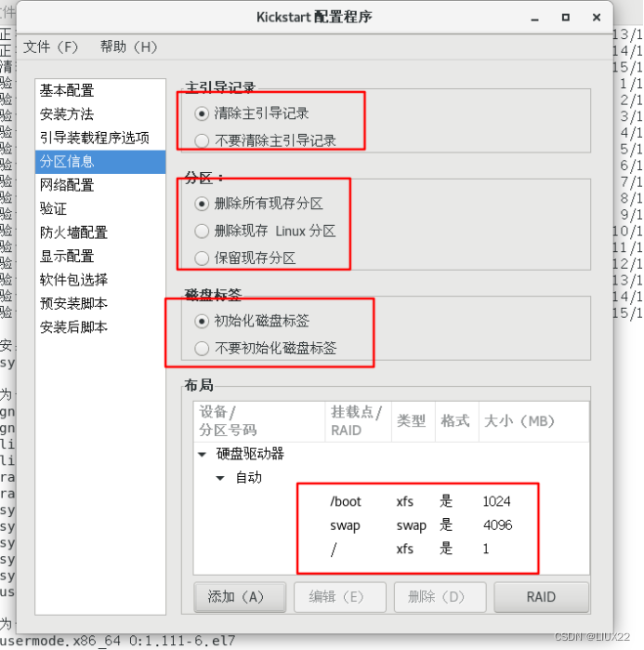Select the swap partition row

[391, 525]
